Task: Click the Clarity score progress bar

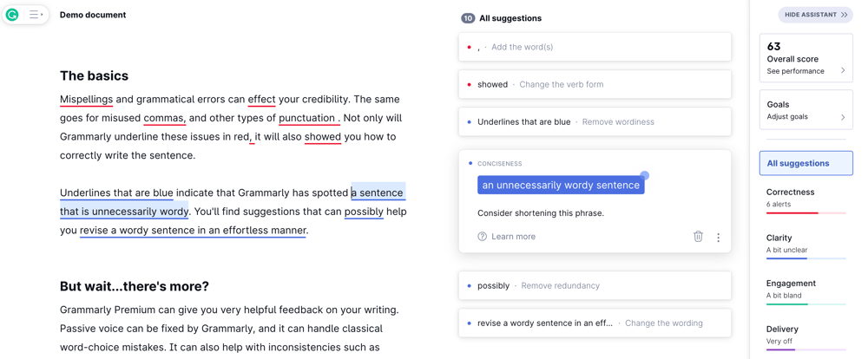Action: click(806, 258)
